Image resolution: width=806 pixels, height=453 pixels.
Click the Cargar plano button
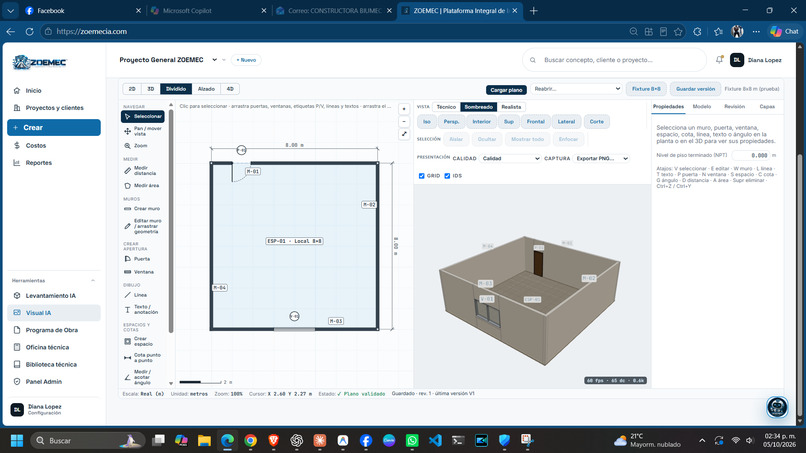point(506,90)
